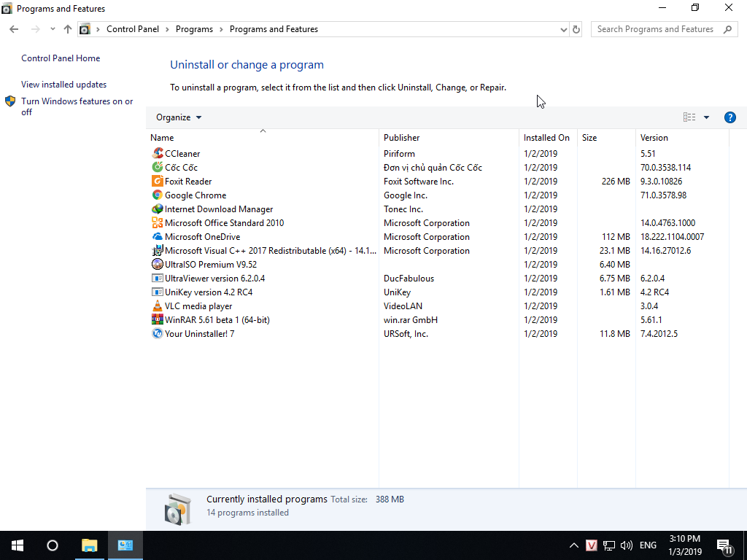The width and height of the screenshot is (747, 560).
Task: Show hidden system tray icons
Action: pos(573,545)
